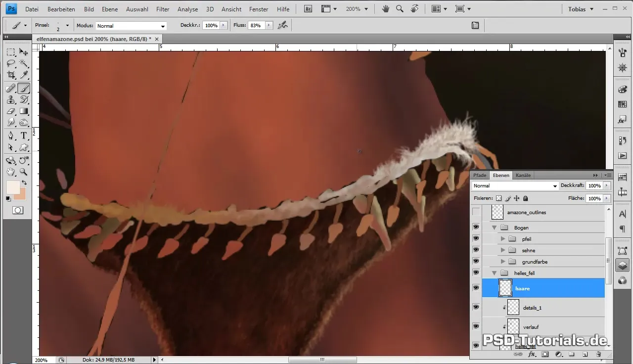Toggle Quick Mask mode
The width and height of the screenshot is (633, 364).
click(17, 210)
